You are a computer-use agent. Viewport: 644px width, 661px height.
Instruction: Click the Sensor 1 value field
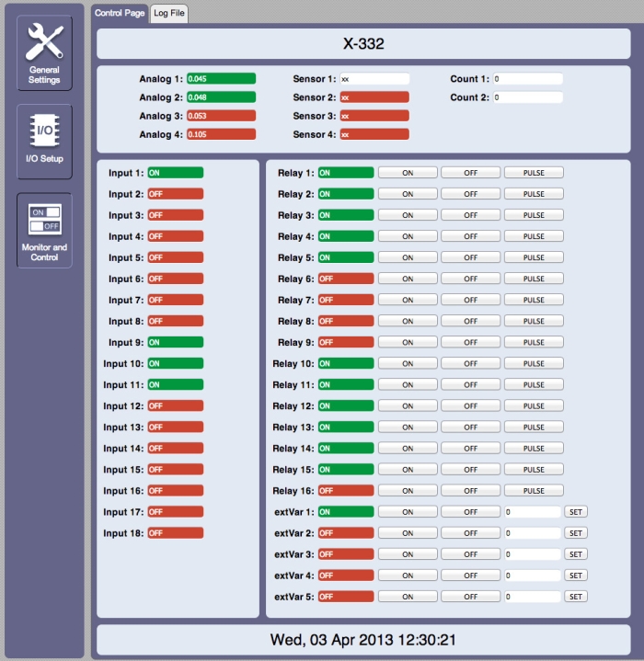[x=374, y=79]
